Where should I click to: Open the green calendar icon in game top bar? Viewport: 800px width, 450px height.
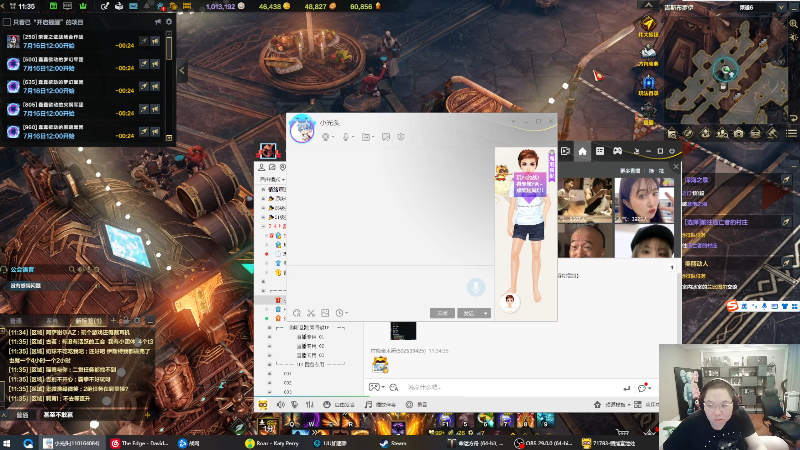53,6
